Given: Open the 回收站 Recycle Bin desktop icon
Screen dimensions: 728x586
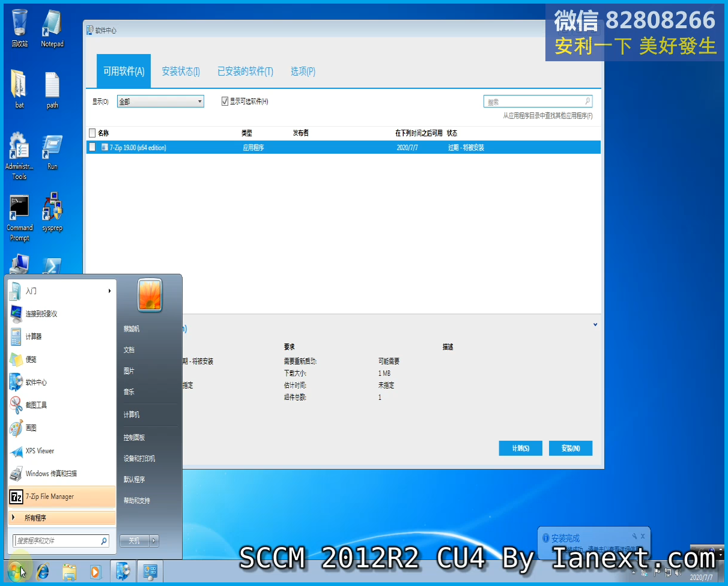Looking at the screenshot, I should coord(19,28).
